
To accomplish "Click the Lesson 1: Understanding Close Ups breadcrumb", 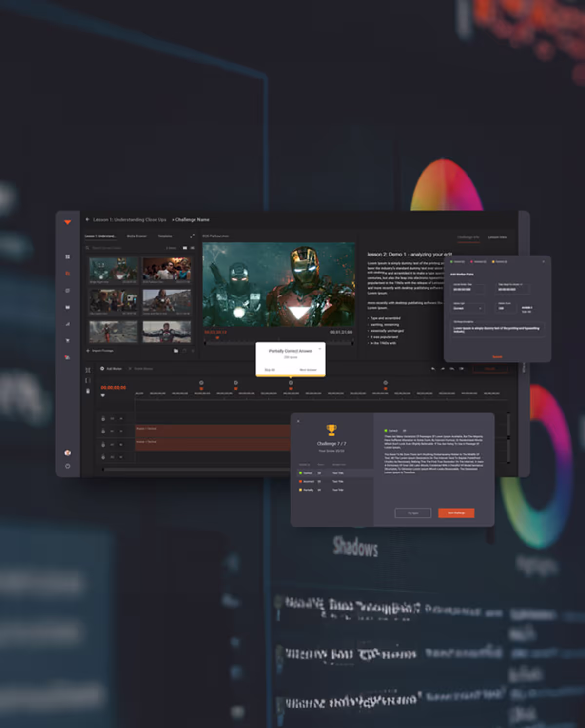I will tap(130, 220).
